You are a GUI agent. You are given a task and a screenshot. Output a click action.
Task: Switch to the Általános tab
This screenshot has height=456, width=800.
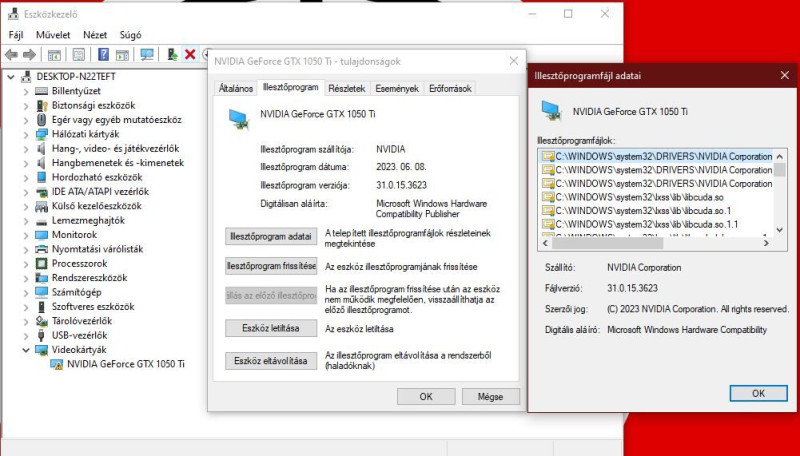236,88
